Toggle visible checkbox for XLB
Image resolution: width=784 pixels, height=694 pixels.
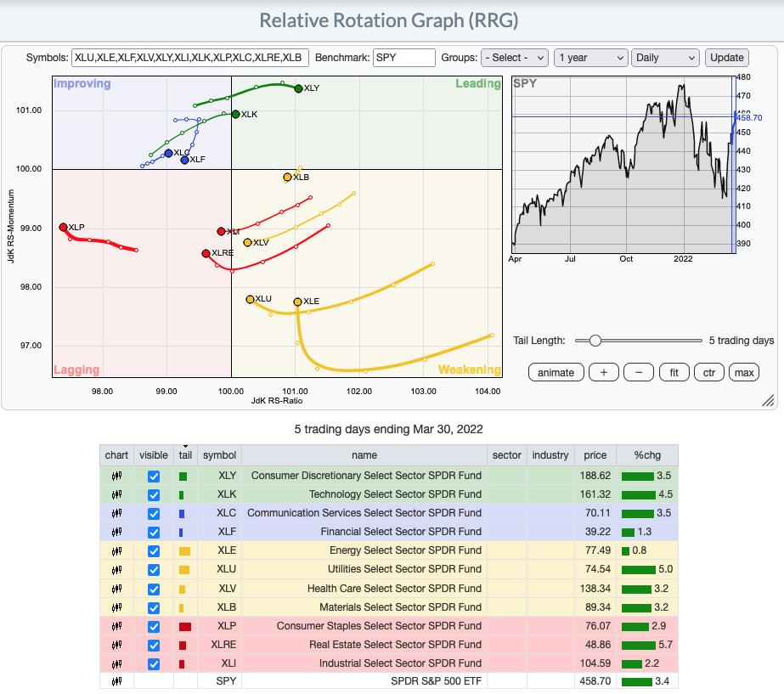(x=154, y=608)
